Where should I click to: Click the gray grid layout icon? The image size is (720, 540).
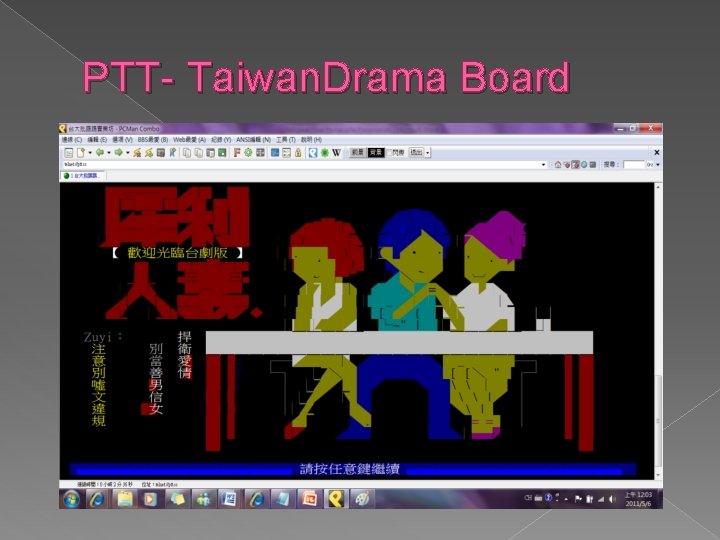[260, 152]
